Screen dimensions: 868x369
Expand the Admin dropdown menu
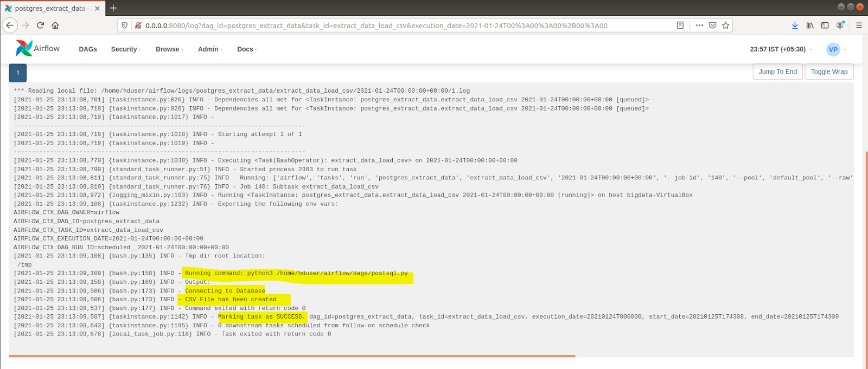(x=210, y=49)
